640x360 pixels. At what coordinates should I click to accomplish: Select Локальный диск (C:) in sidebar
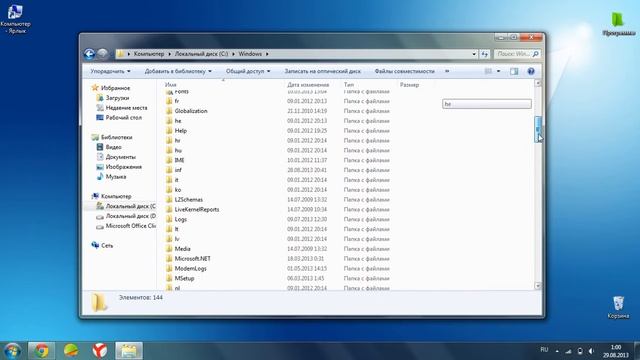(131, 206)
